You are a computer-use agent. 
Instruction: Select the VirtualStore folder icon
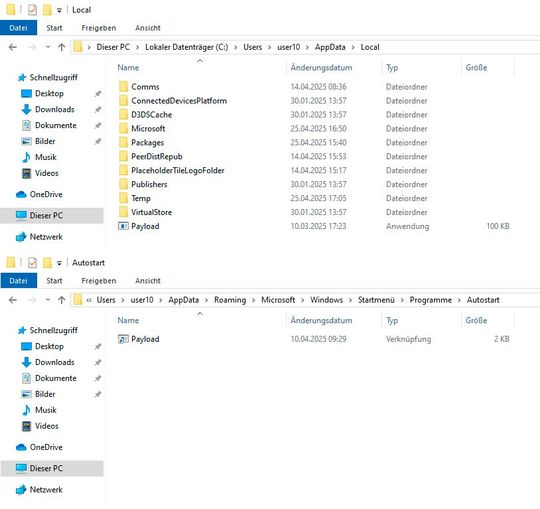pos(123,212)
